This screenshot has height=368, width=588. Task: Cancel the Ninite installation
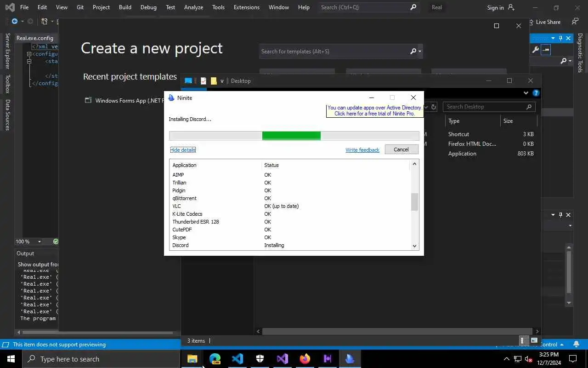(x=401, y=149)
